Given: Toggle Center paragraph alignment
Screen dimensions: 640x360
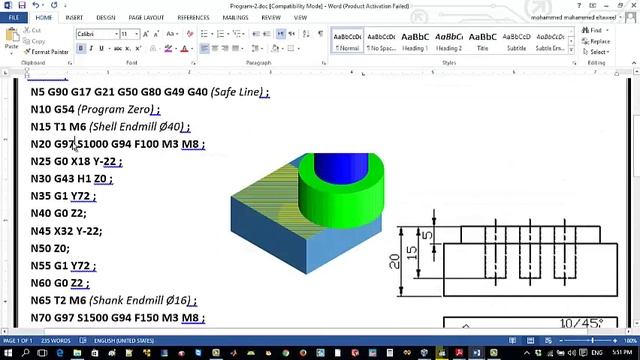Looking at the screenshot, I should point(215,49).
